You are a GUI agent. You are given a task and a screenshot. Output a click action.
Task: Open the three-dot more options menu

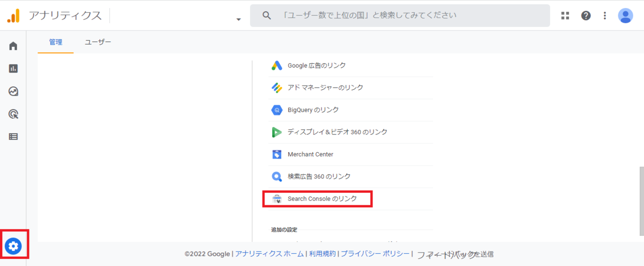[x=605, y=16]
